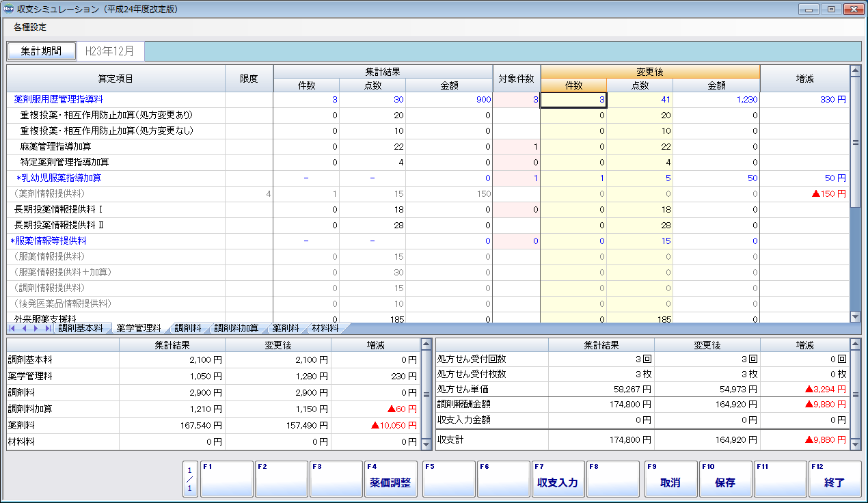868x503 pixels.
Task: Select the 特定薬剤管理指導加算 row label
Action: tap(65, 162)
